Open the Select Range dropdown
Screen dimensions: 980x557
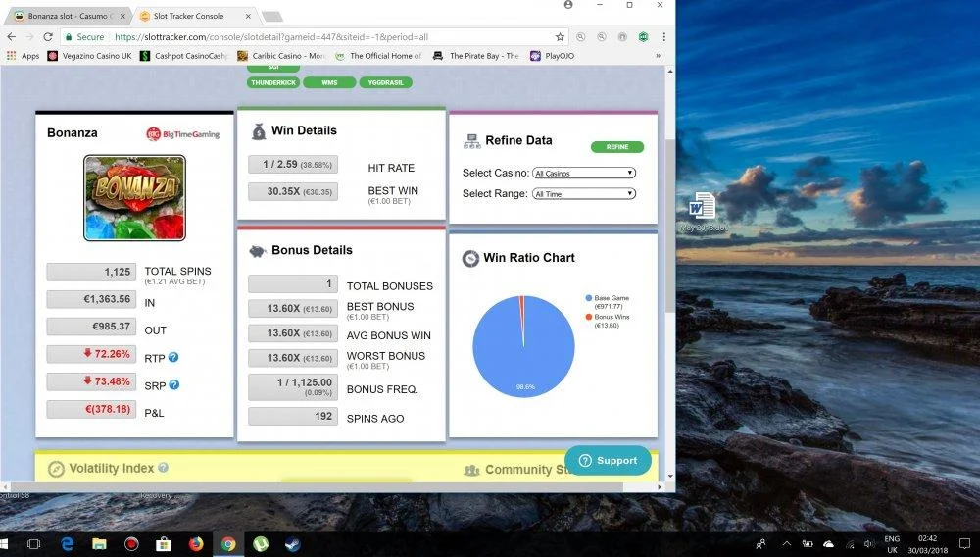coord(584,194)
